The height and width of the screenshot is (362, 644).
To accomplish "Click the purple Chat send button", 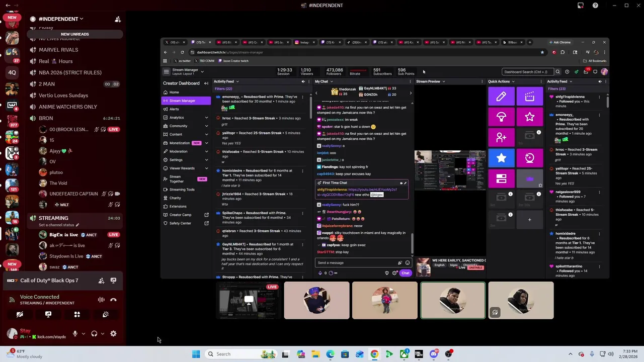I will tap(406, 273).
